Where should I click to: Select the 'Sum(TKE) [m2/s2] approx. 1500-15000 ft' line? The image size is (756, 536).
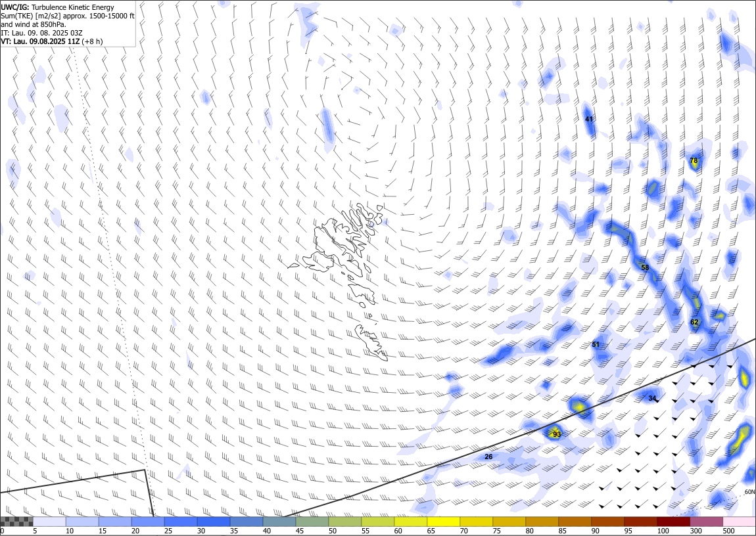(x=68, y=16)
